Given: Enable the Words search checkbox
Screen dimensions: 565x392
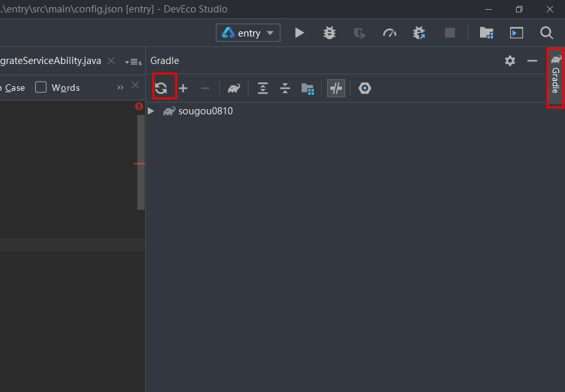Looking at the screenshot, I should [x=41, y=87].
